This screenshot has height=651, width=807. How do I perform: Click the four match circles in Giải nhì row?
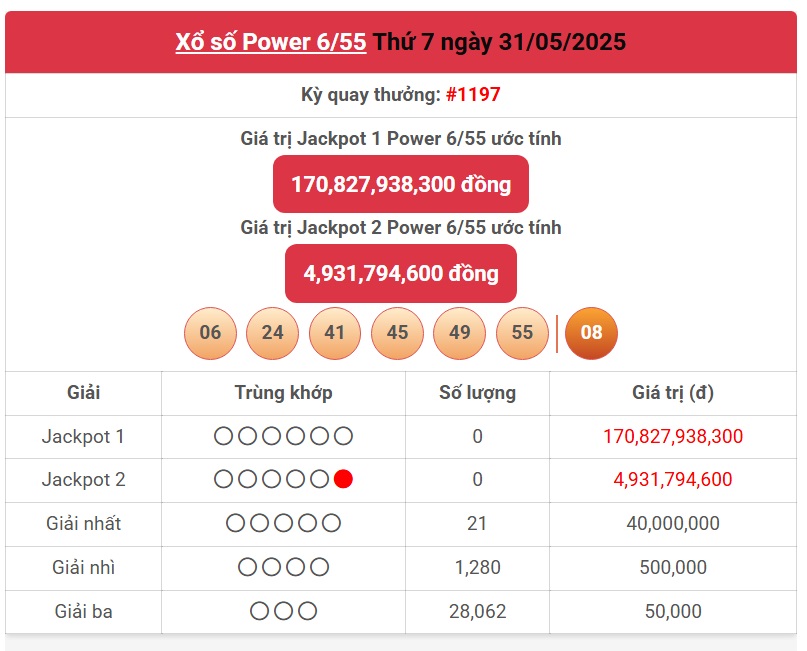pyautogui.click(x=284, y=567)
